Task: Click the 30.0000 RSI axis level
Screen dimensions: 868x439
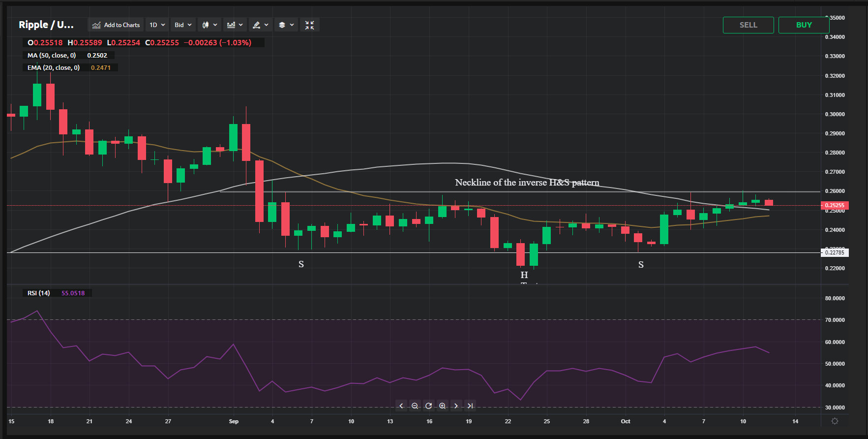Action: tap(835, 408)
